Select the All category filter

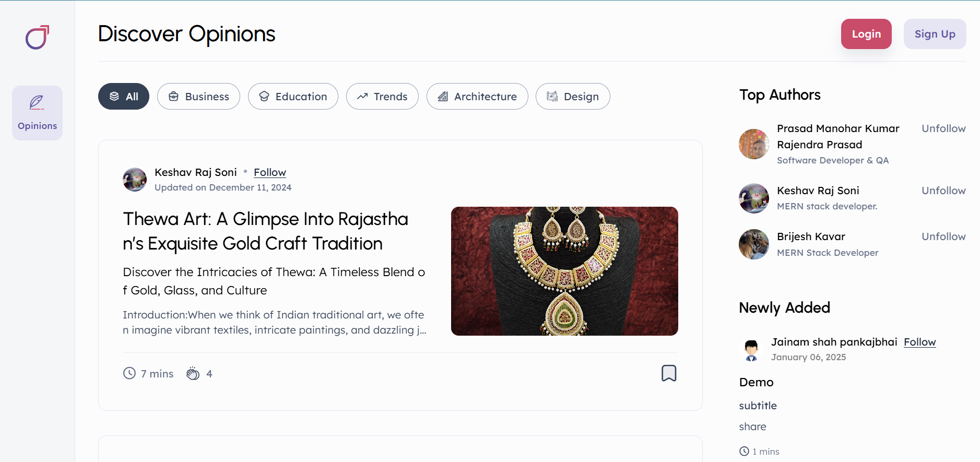pyautogui.click(x=124, y=97)
